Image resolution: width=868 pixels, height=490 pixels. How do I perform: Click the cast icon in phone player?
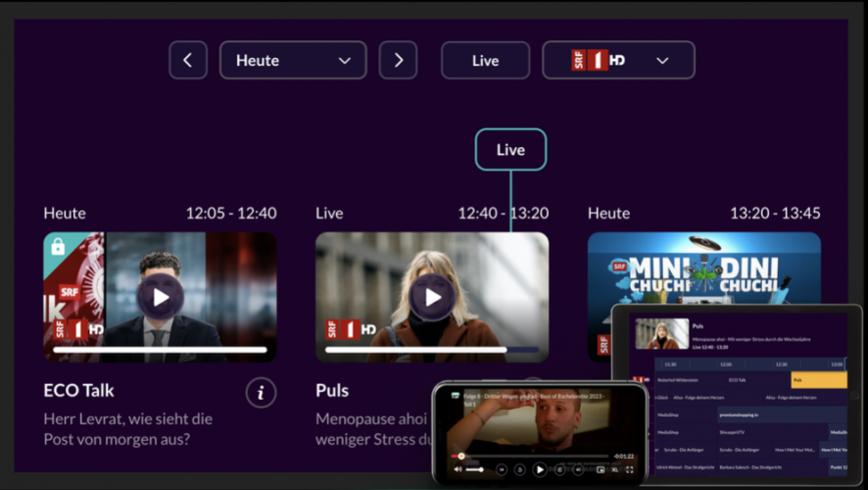point(455,395)
